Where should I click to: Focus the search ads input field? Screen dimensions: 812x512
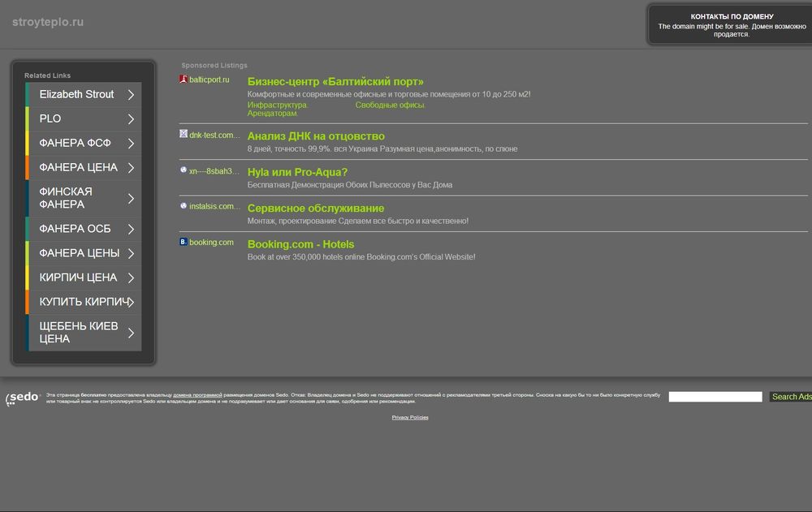click(715, 397)
